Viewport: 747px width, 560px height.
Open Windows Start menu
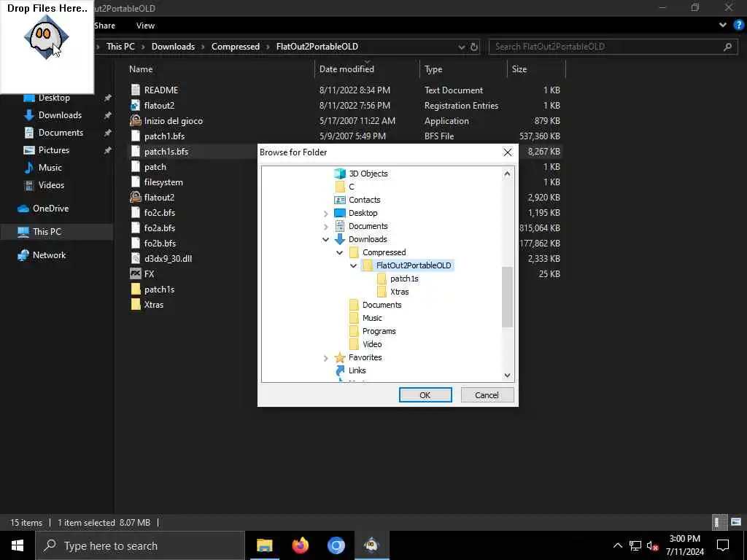pos(18,545)
